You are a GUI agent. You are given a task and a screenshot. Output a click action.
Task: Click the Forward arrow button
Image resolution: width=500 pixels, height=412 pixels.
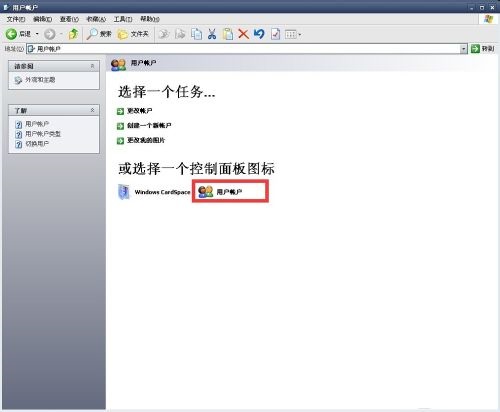[x=50, y=34]
